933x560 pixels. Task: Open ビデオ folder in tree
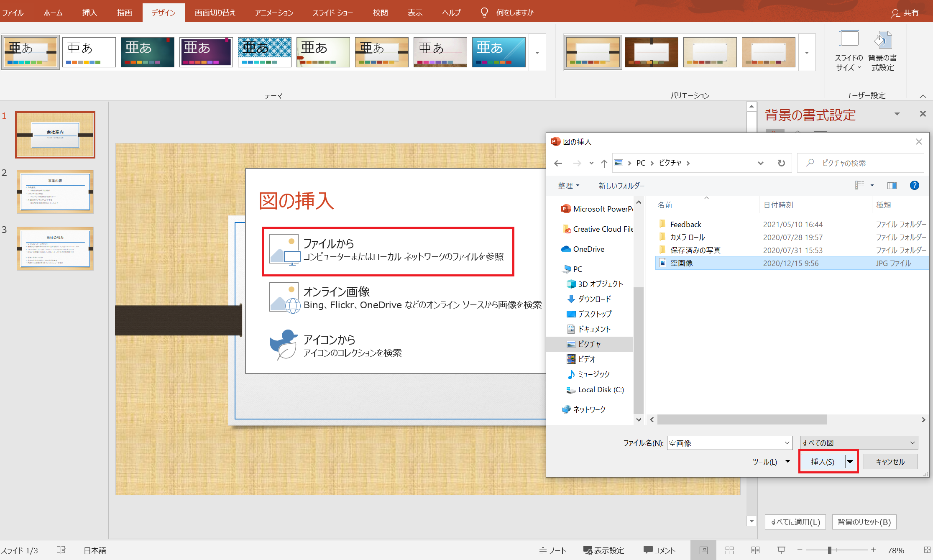581,359
